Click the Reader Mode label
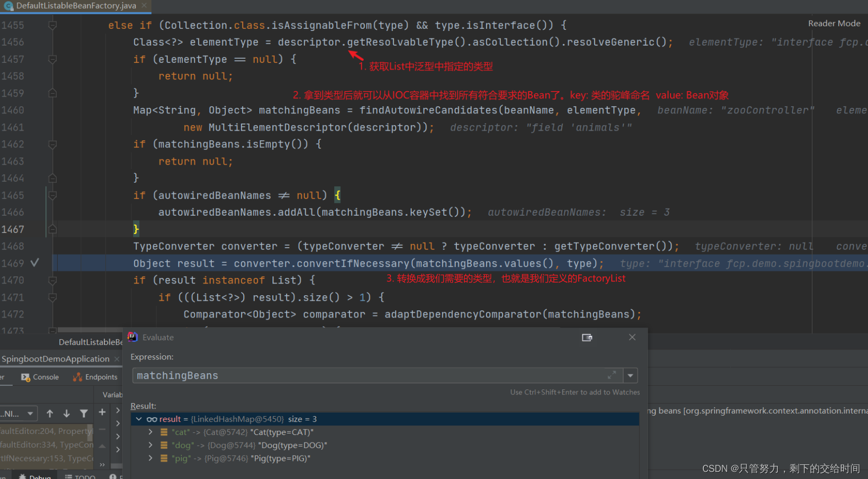This screenshot has height=479, width=868. 834,23
